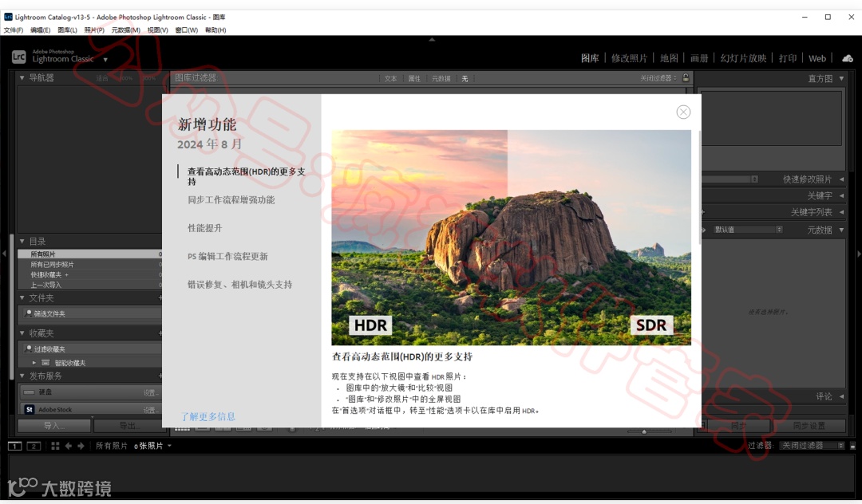Click search icon in 筛选文件夹 field
This screenshot has width=862, height=504.
(28, 313)
